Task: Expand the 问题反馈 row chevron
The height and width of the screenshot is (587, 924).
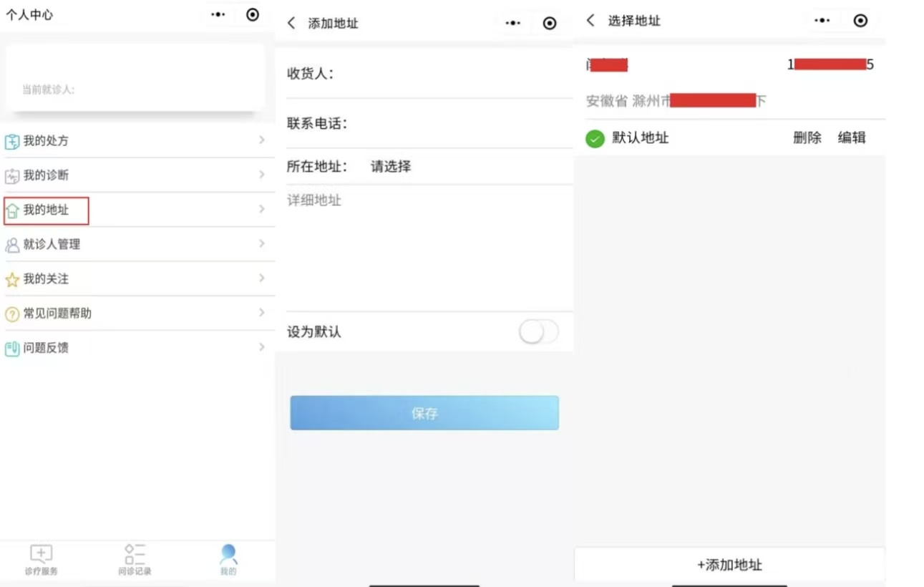Action: [262, 347]
